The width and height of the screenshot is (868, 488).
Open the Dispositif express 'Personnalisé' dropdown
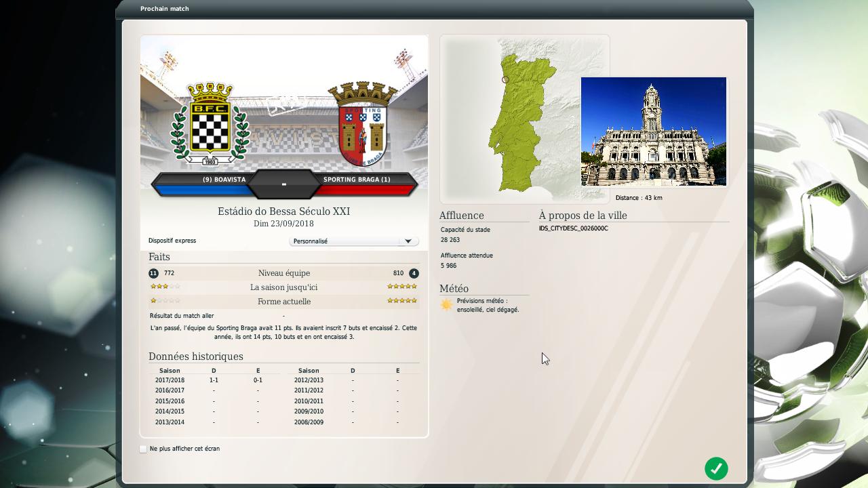[x=354, y=241]
